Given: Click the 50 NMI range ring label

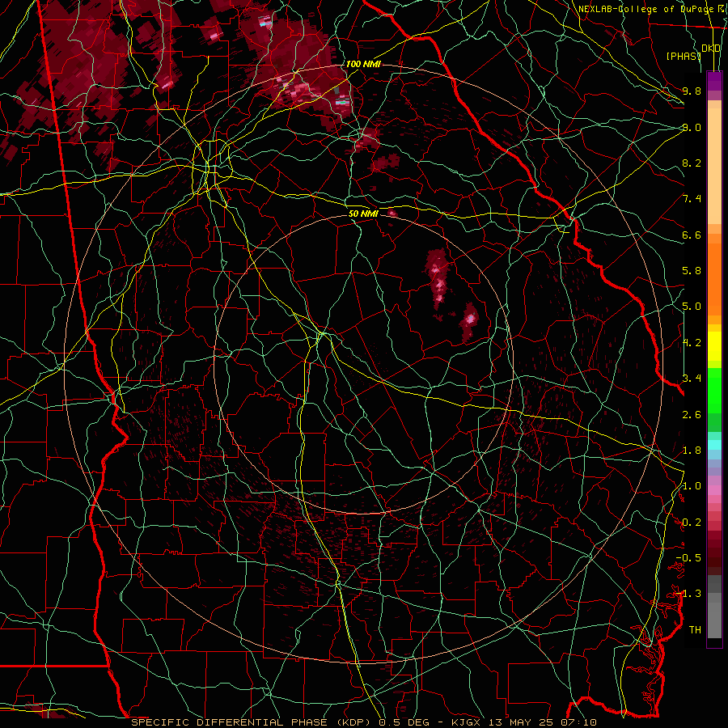Looking at the screenshot, I should (363, 214).
